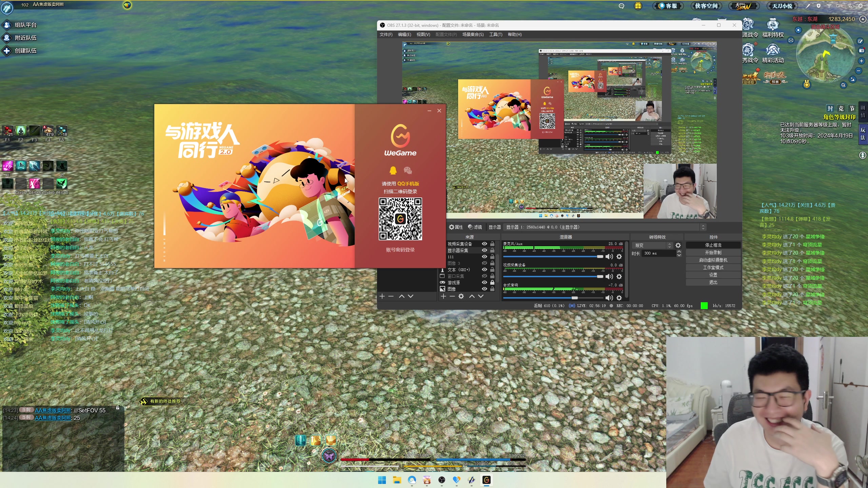The height and width of the screenshot is (488, 868).
Task: Open the 工具(T) menu in OBS
Action: (x=495, y=35)
